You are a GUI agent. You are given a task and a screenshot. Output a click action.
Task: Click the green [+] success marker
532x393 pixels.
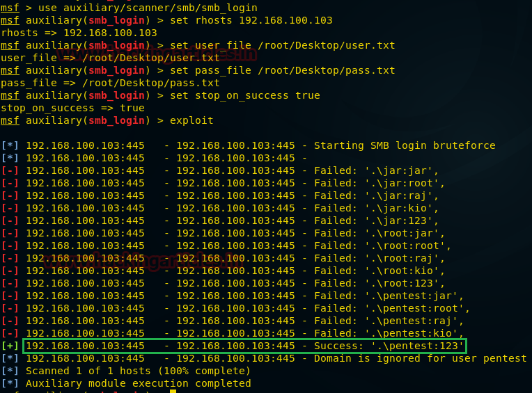click(x=10, y=346)
